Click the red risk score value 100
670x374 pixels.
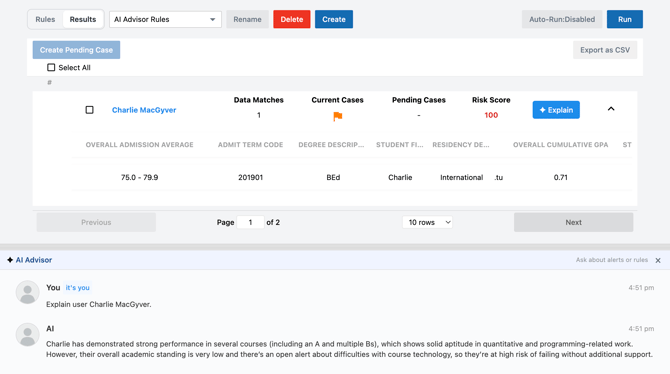click(491, 115)
